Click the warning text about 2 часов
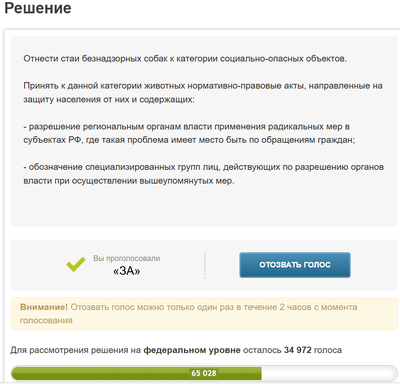Screen dimensions: 400x384 [214, 307]
